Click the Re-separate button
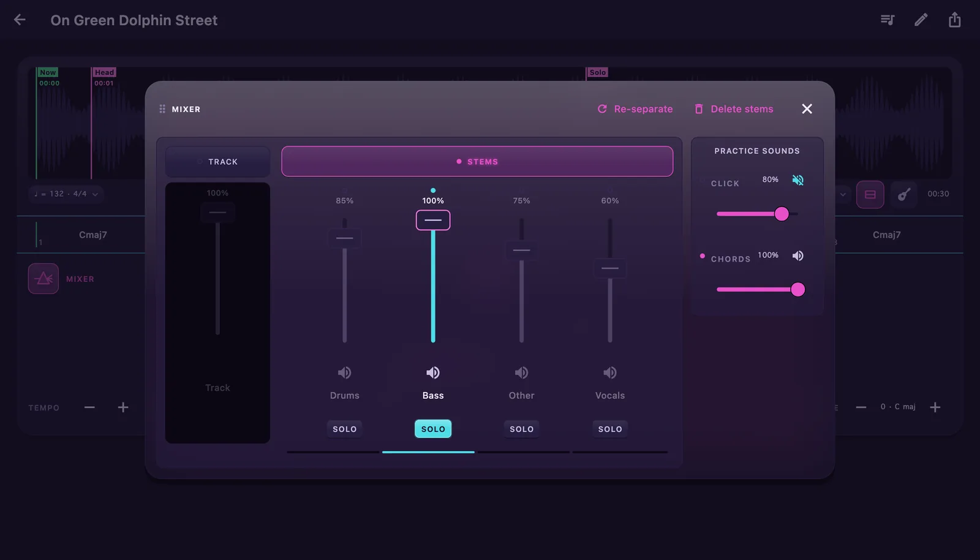 [x=635, y=109]
